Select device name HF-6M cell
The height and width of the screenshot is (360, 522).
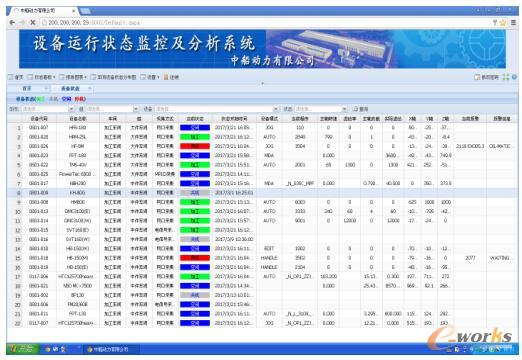[x=78, y=146]
